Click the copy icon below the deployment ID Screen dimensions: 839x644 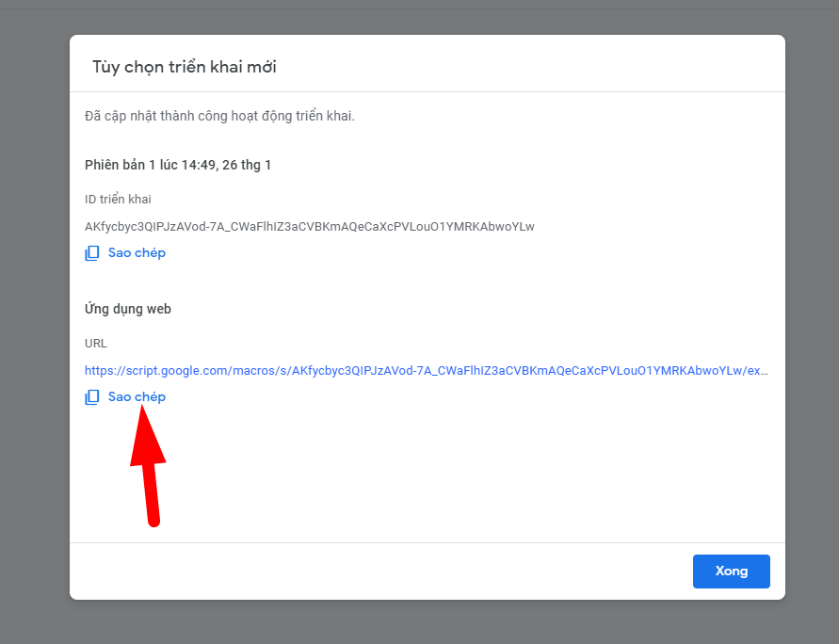[92, 253]
